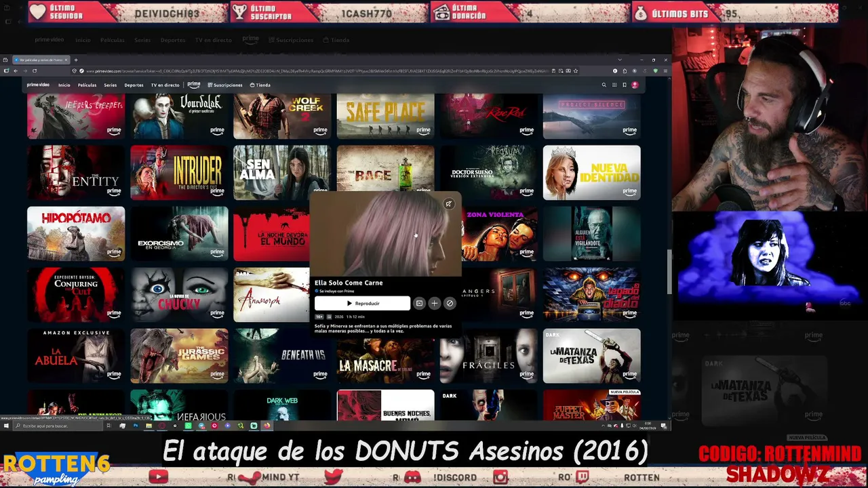Open The Jurassic Games thumbnail
The image size is (868, 488).
click(x=179, y=356)
